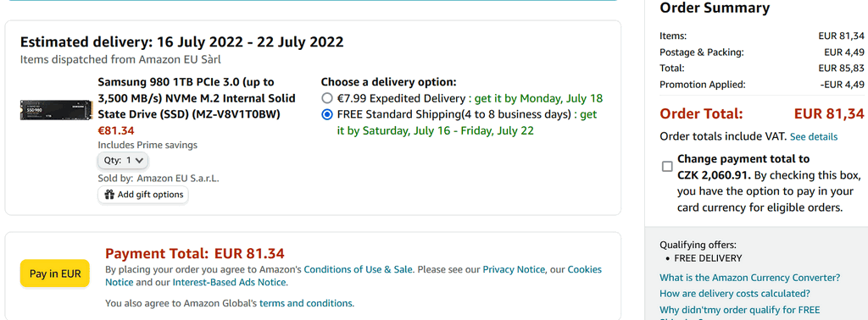Open the Interest-Based Ads Notice link
The width and height of the screenshot is (868, 320).
[x=229, y=283]
